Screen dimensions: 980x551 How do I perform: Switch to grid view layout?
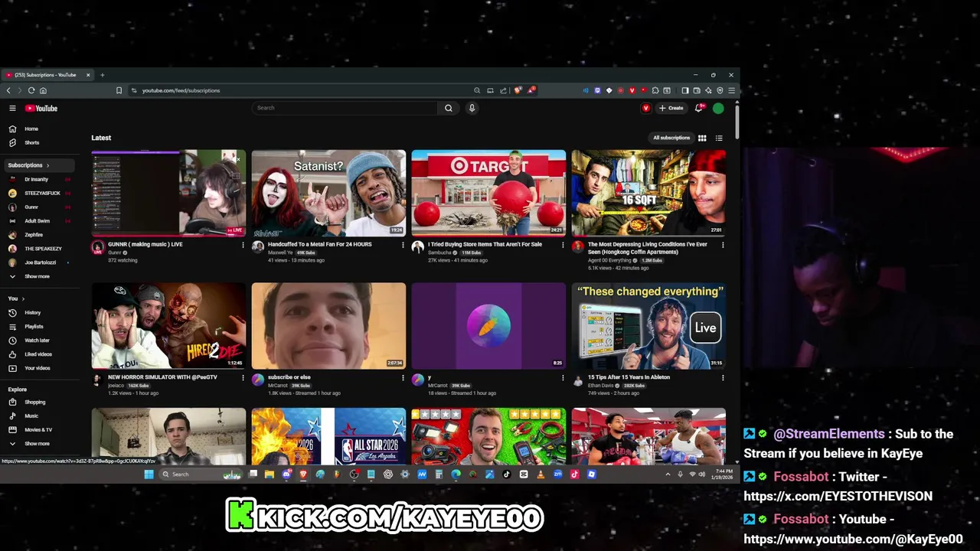[x=702, y=138]
